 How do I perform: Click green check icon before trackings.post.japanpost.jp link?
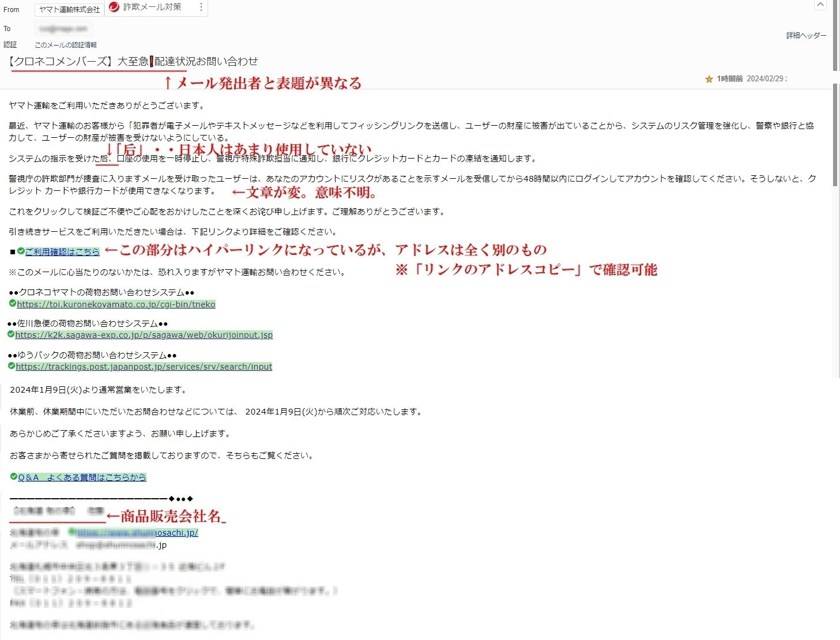tap(12, 366)
